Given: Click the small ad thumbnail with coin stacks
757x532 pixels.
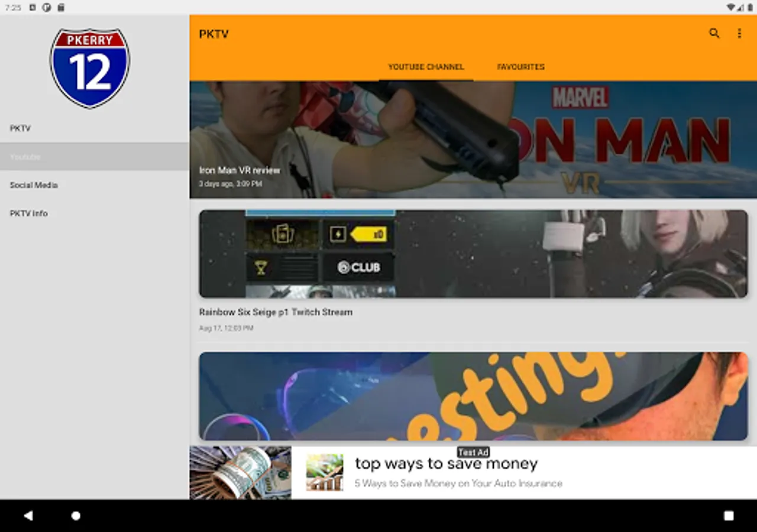Looking at the screenshot, I should (x=325, y=472).
